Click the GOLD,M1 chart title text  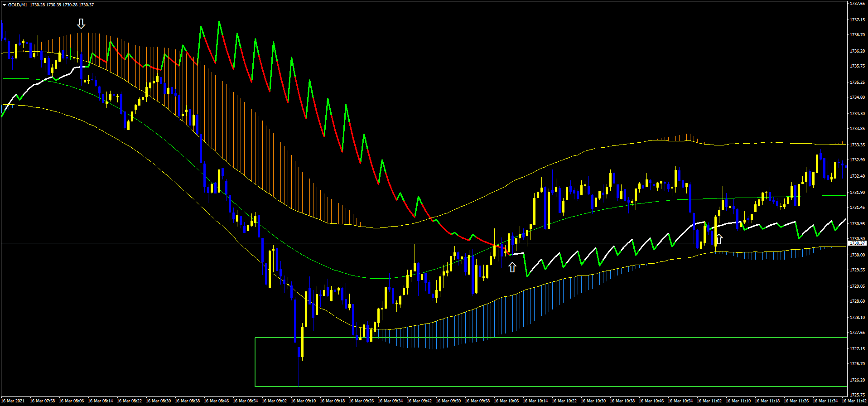click(18, 5)
